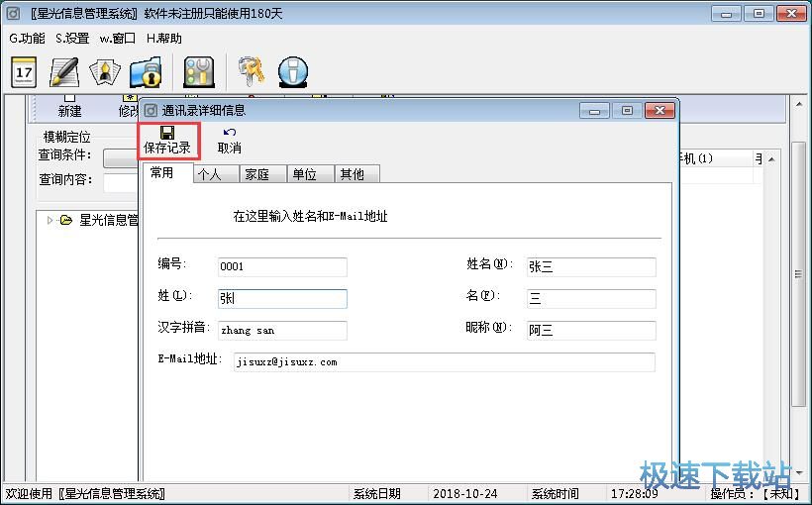Open the S.设置 menu
This screenshot has width=812, height=505.
pyautogui.click(x=72, y=39)
